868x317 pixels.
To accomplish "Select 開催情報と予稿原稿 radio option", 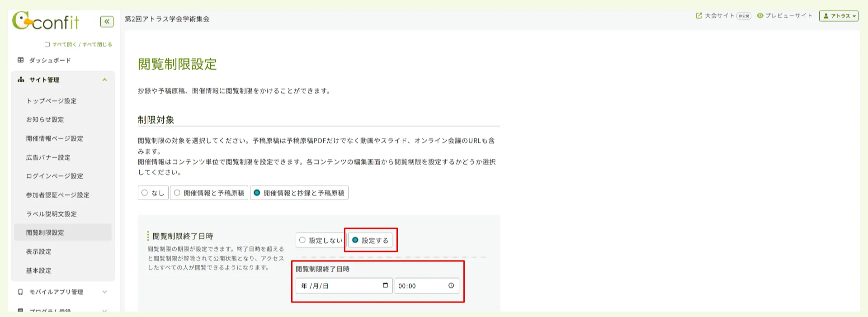I will pyautogui.click(x=209, y=193).
